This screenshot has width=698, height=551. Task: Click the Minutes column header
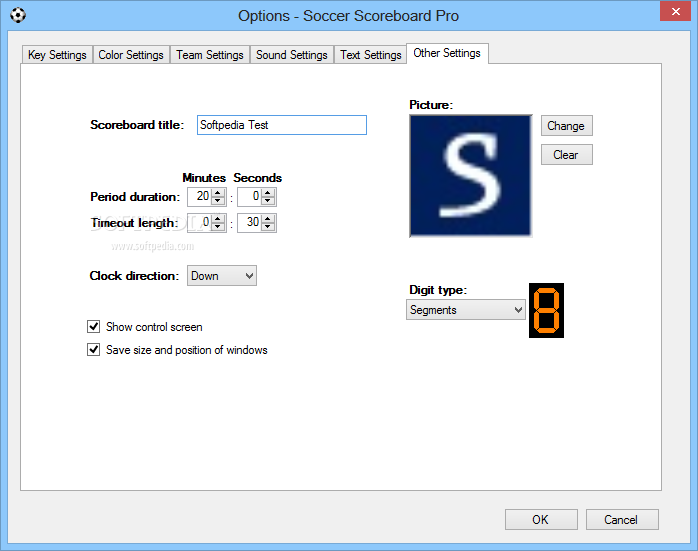[x=204, y=178]
